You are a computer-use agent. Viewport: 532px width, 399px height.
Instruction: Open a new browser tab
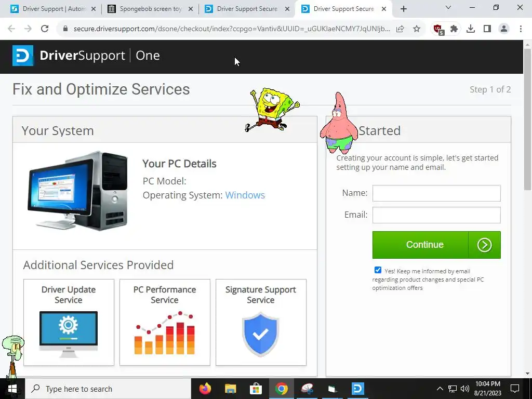(x=403, y=9)
